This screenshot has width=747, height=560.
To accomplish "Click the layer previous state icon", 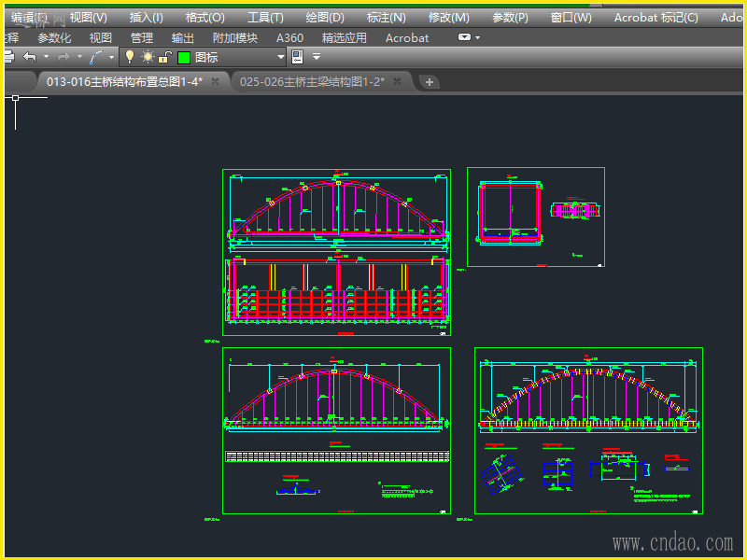I will point(297,57).
